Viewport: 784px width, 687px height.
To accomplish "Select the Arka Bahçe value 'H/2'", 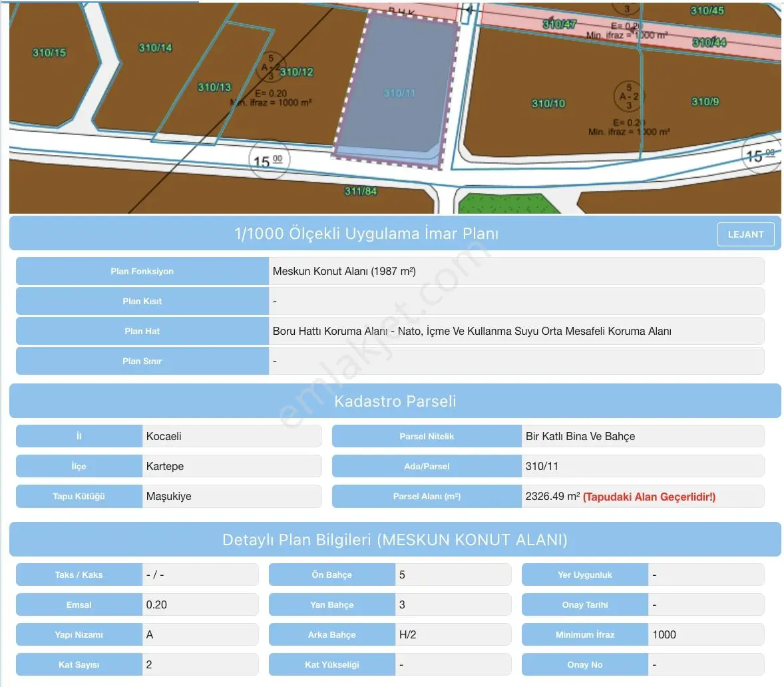I will 407,634.
